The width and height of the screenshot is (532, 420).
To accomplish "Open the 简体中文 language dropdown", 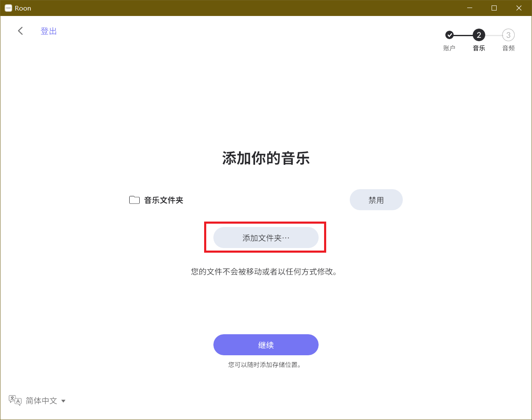I will 41,401.
